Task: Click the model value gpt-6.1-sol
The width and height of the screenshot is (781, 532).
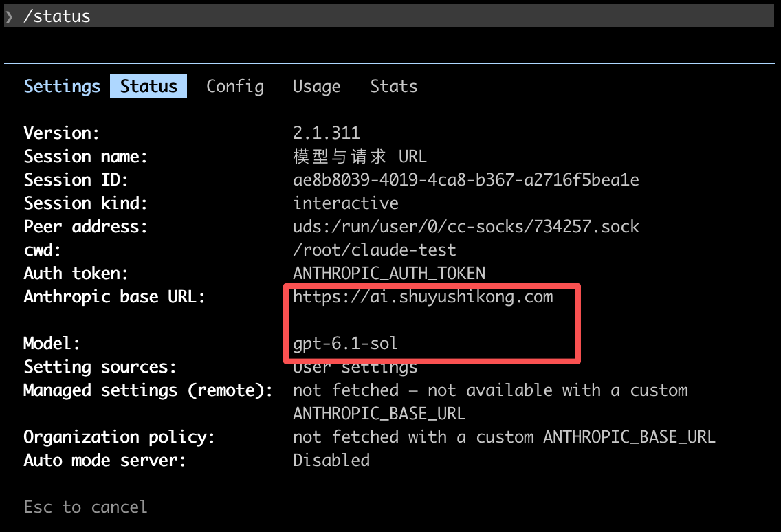Action: click(345, 344)
